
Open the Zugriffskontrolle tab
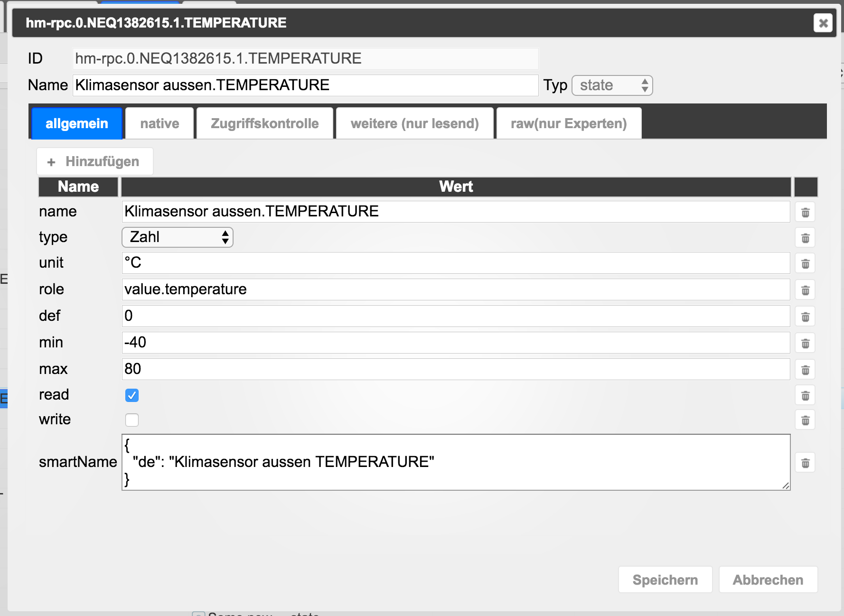pos(265,123)
